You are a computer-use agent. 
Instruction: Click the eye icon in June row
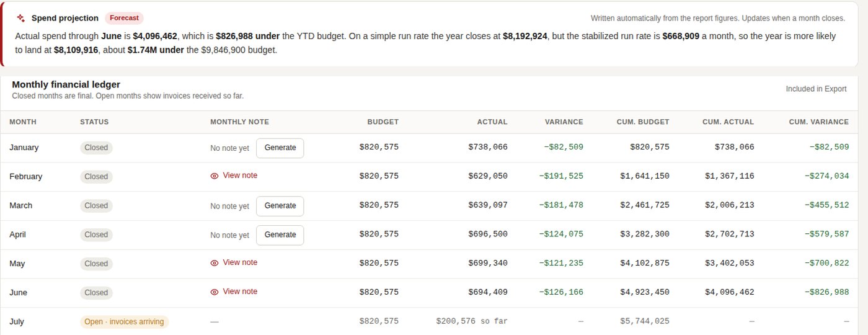coord(215,292)
